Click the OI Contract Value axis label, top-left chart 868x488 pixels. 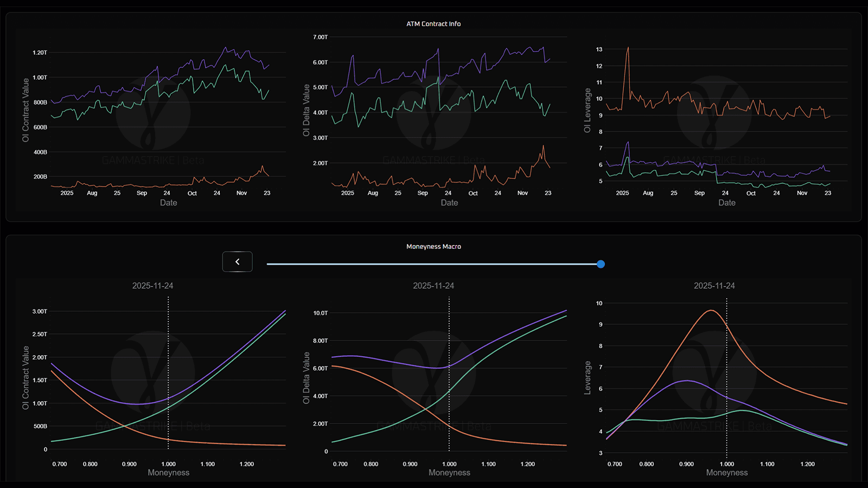tap(25, 110)
